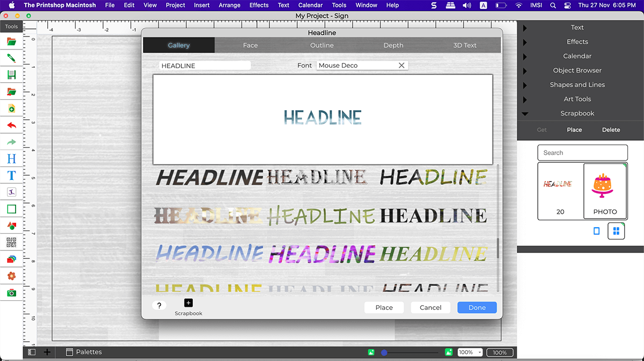Switch to the Outline tab
The image size is (644, 361).
coord(322,45)
